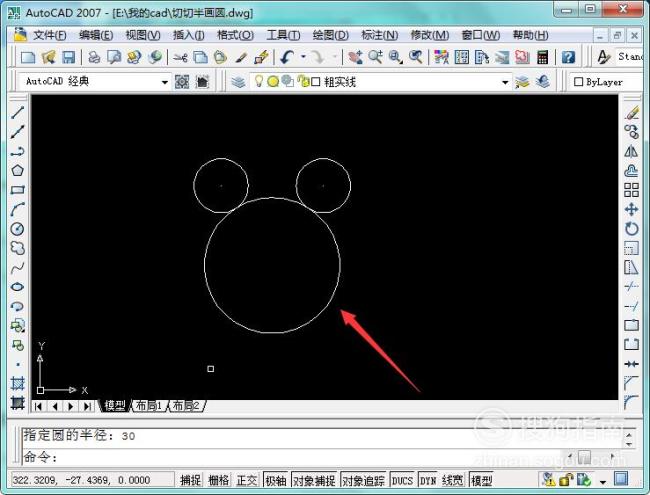The image size is (650, 495).
Task: Toggle 捕捉 snap mode in status bar
Action: pos(191,480)
